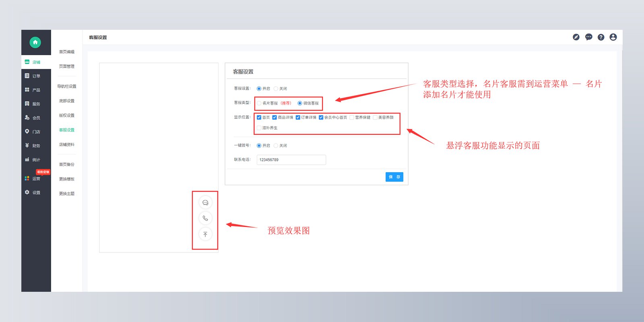Open the 首页编辑 submenu item

pos(67,52)
